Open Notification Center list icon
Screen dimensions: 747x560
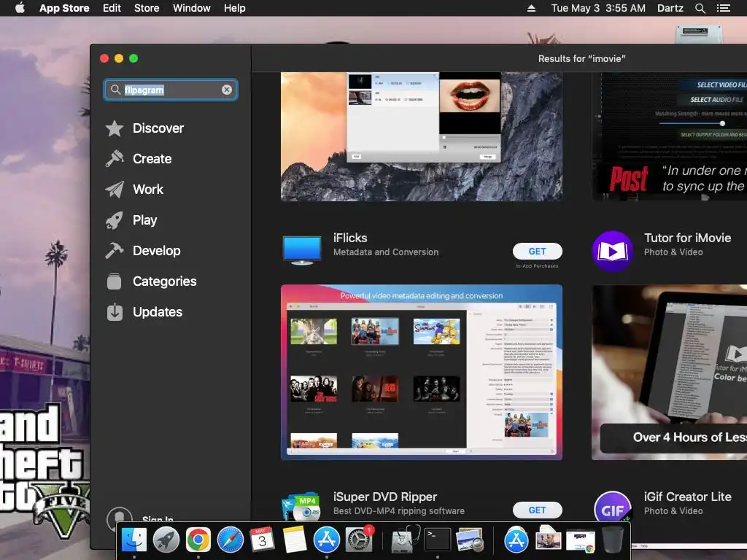coord(723,8)
